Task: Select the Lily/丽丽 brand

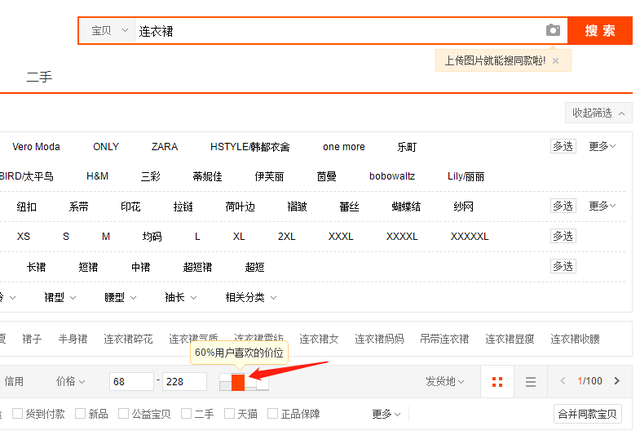Action: [x=466, y=176]
